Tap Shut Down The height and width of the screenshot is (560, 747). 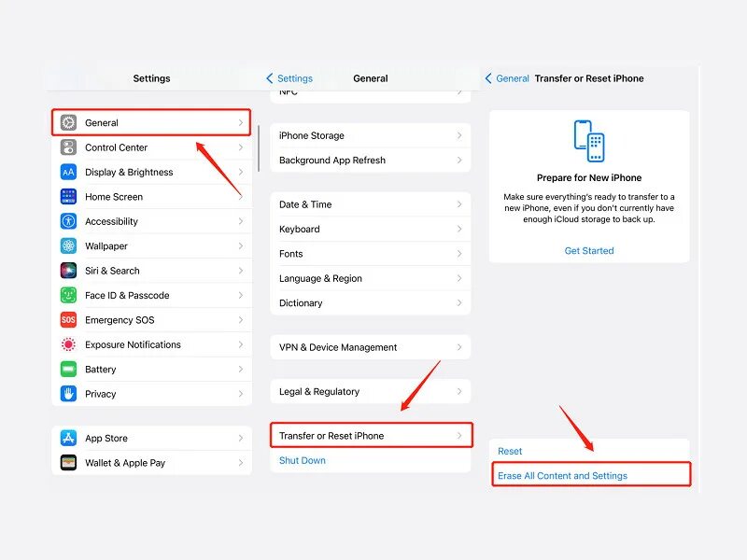point(302,460)
